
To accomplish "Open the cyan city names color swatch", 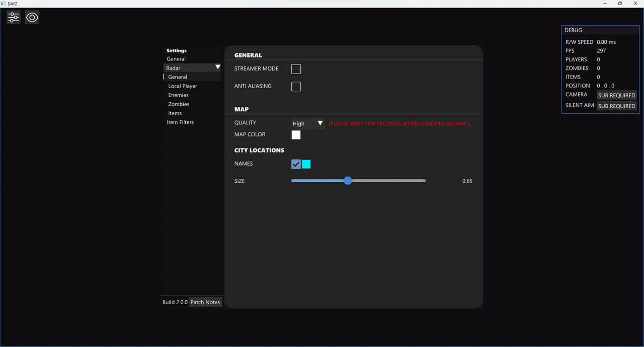I will 306,164.
